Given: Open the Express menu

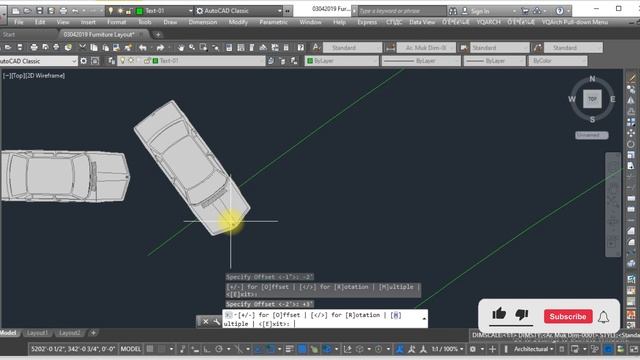Looking at the screenshot, I should point(367,22).
